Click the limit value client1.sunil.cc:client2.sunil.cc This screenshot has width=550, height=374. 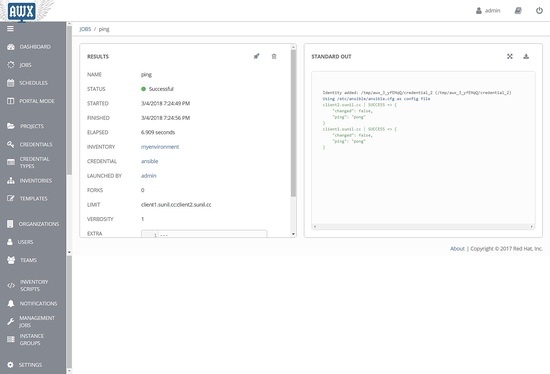pyautogui.click(x=176, y=205)
